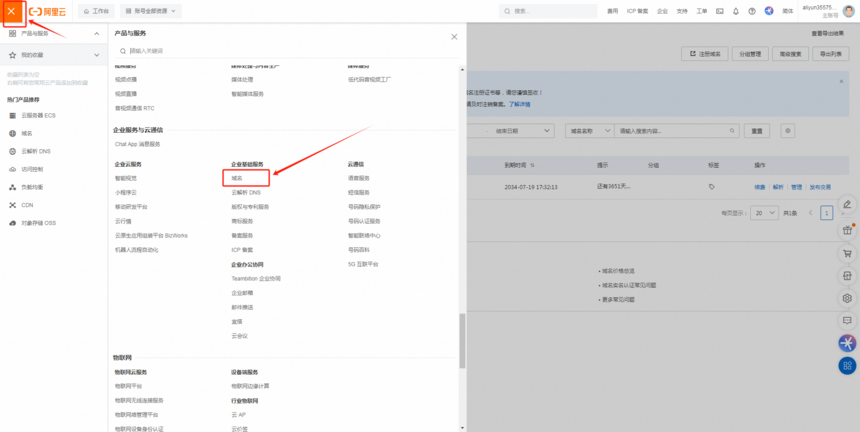Click the magnifier in domain search box
This screenshot has width=860, height=432.
click(732, 131)
